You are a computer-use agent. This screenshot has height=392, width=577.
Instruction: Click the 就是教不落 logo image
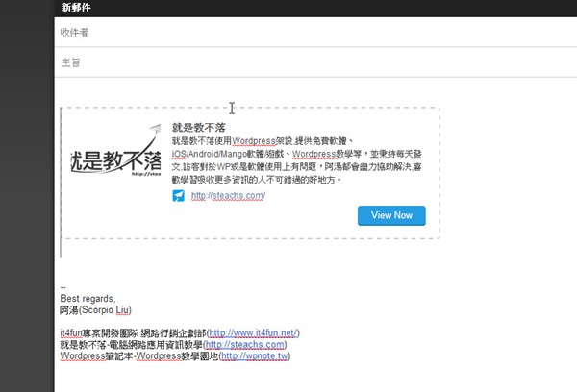click(x=116, y=153)
